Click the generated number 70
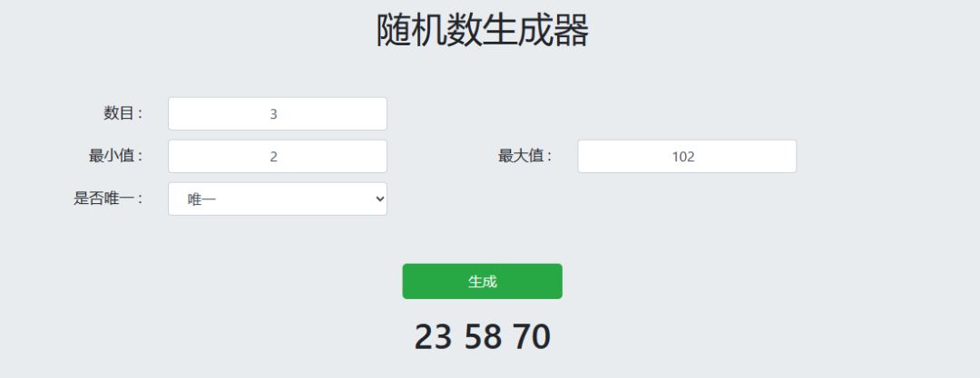Screen dimensions: 980x378 click(x=532, y=337)
